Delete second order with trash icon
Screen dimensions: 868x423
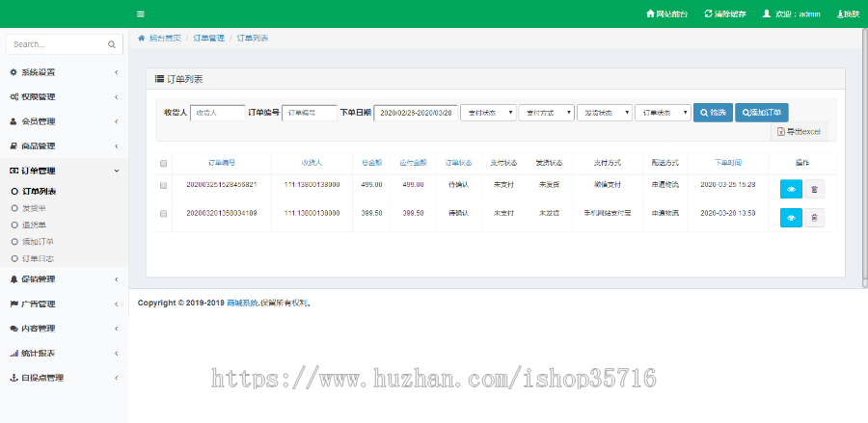pyautogui.click(x=814, y=218)
